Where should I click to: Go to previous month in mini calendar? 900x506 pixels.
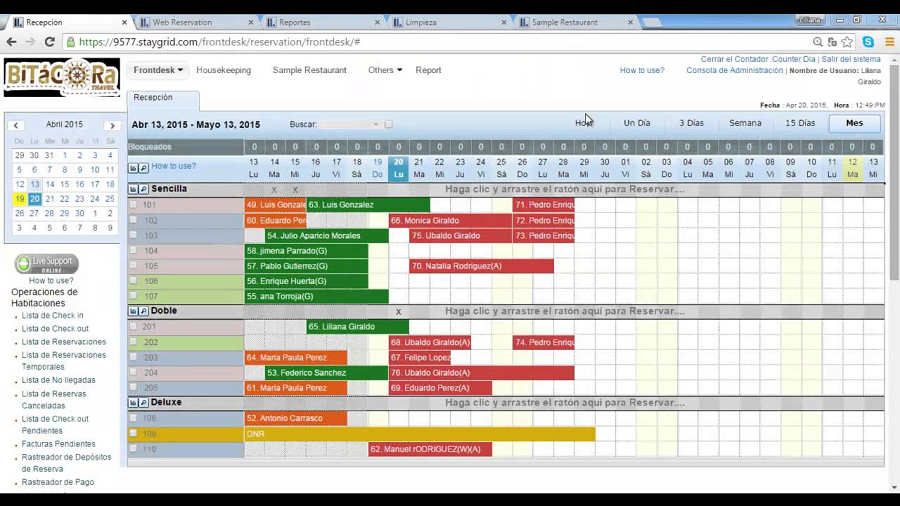click(16, 125)
